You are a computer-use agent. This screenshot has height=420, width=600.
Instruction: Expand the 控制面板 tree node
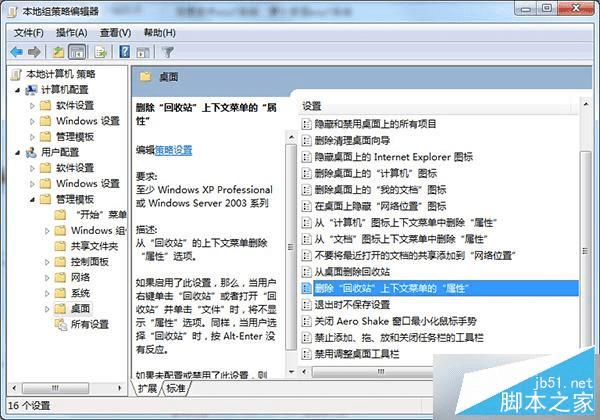(x=47, y=262)
